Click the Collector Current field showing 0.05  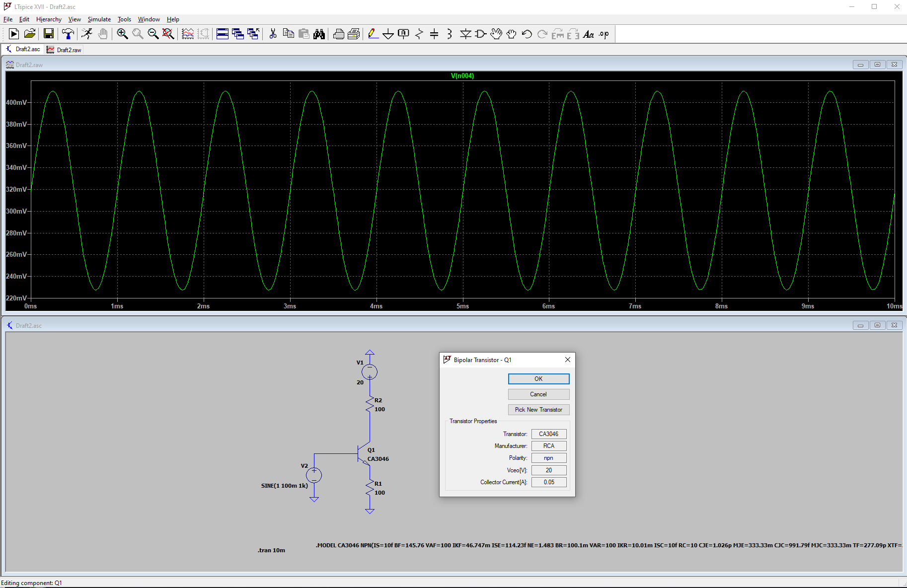[x=549, y=482]
